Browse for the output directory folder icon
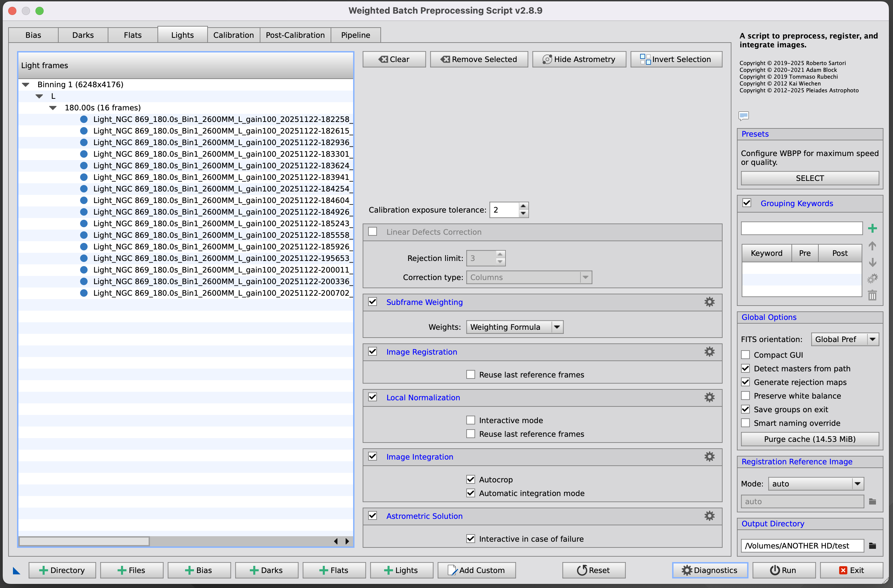 [x=872, y=546]
